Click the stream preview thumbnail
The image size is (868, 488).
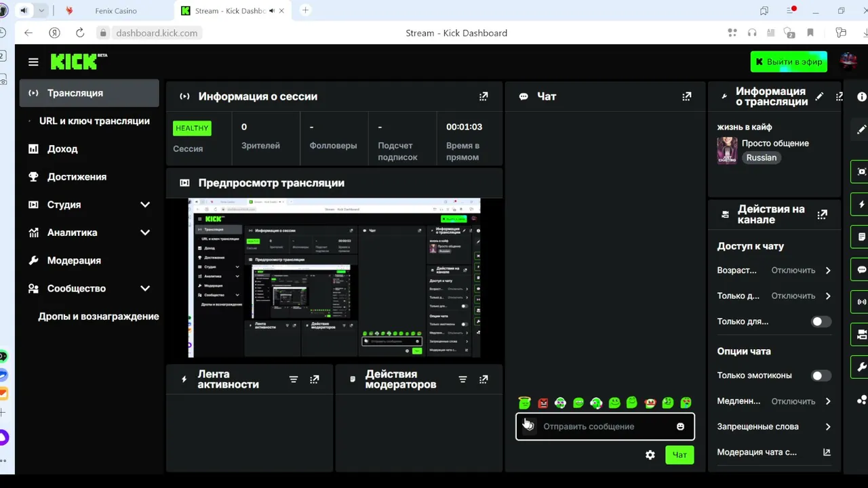coord(334,278)
